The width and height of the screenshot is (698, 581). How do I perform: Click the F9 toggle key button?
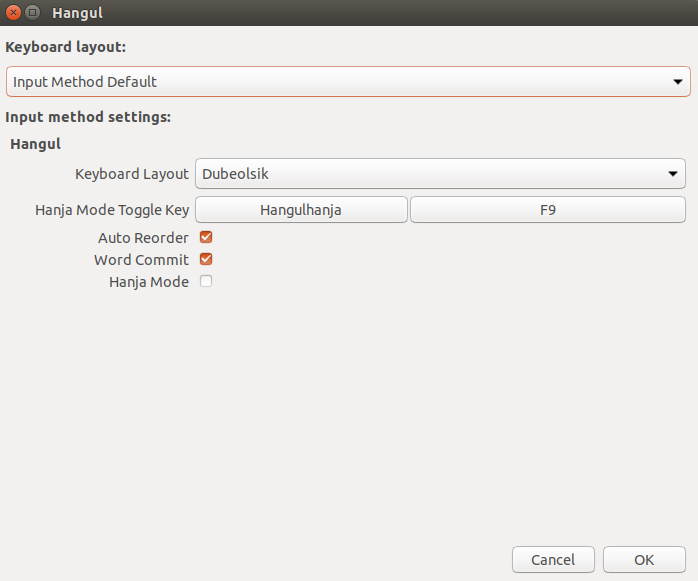(548, 210)
